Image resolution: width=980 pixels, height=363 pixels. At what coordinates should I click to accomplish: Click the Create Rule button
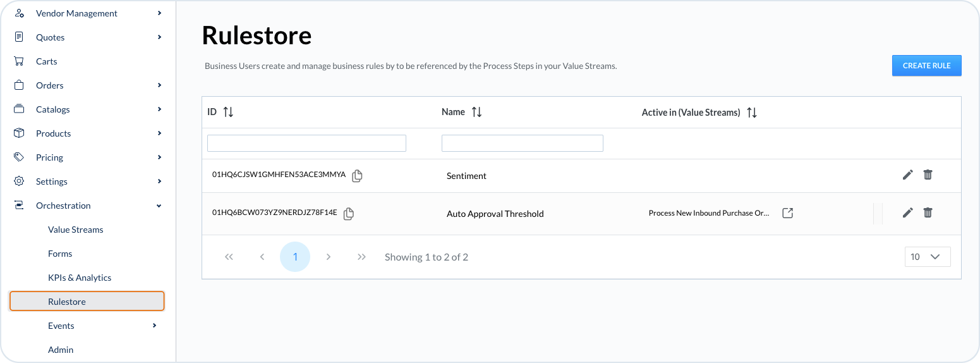tap(926, 66)
